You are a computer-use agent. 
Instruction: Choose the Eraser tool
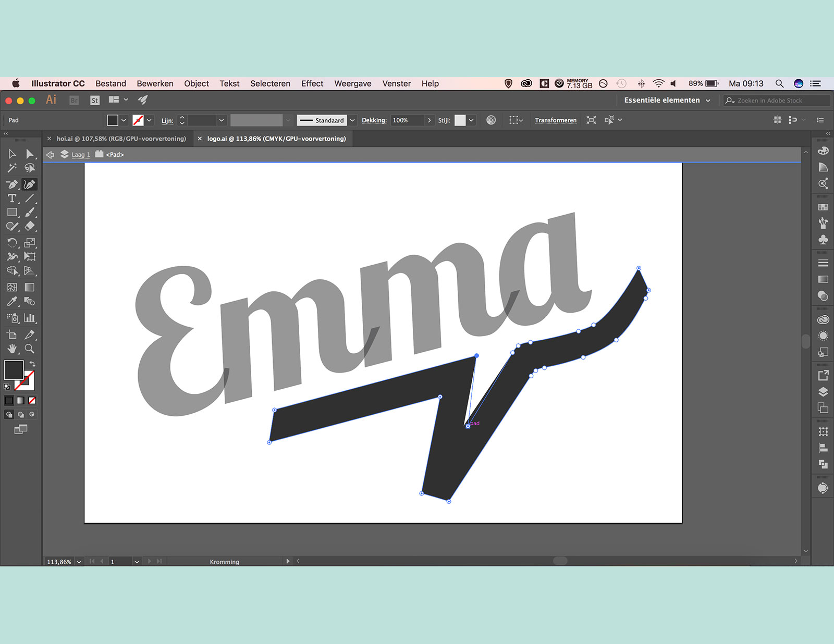click(x=30, y=226)
